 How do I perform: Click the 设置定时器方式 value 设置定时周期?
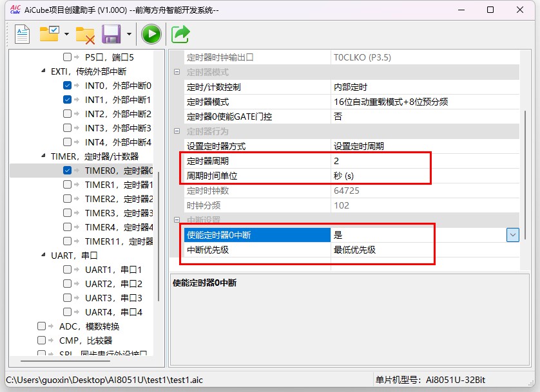pyautogui.click(x=425, y=146)
